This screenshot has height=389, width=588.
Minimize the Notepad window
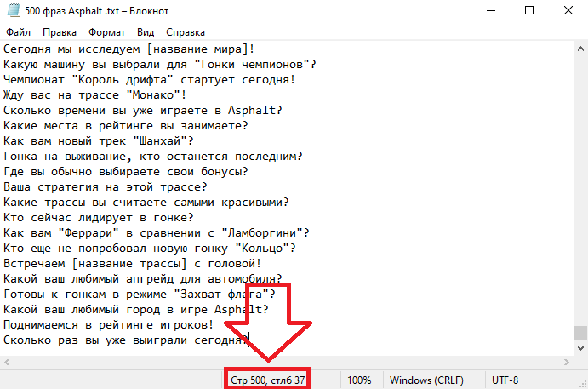tap(491, 10)
